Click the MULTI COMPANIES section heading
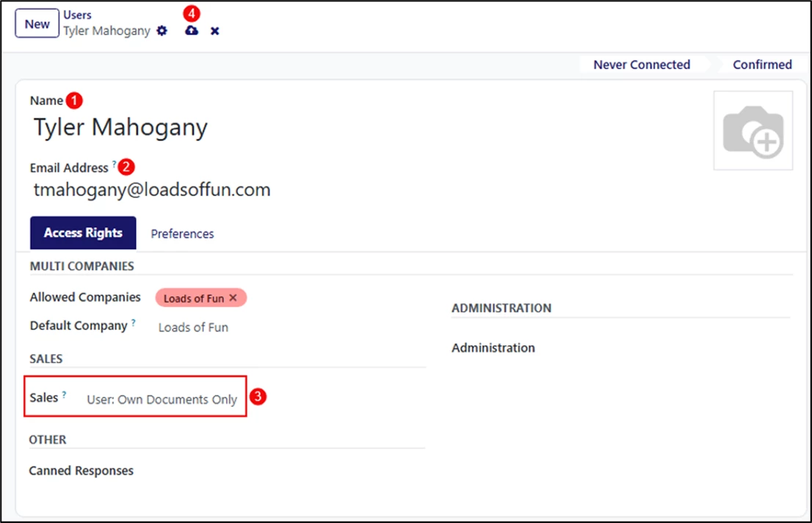812x523 pixels. point(81,267)
